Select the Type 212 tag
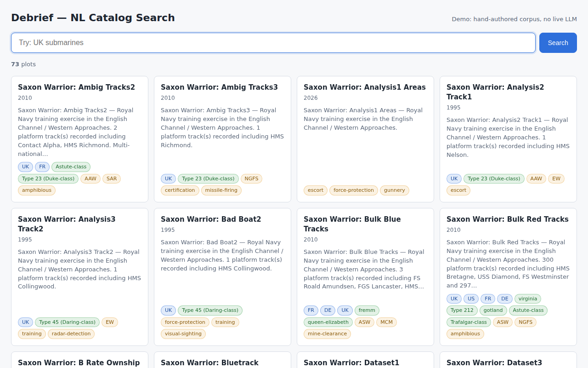This screenshot has width=588, height=368. [x=462, y=310]
